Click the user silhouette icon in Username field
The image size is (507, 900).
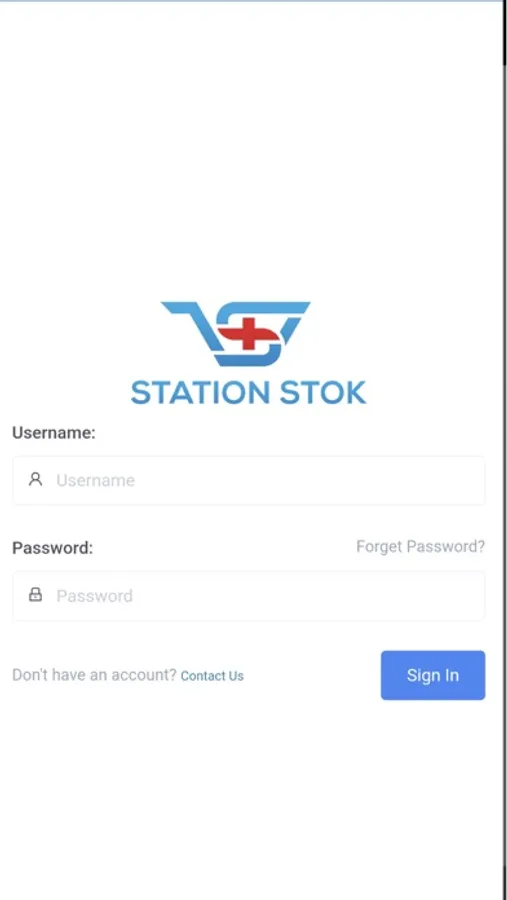tap(36, 479)
